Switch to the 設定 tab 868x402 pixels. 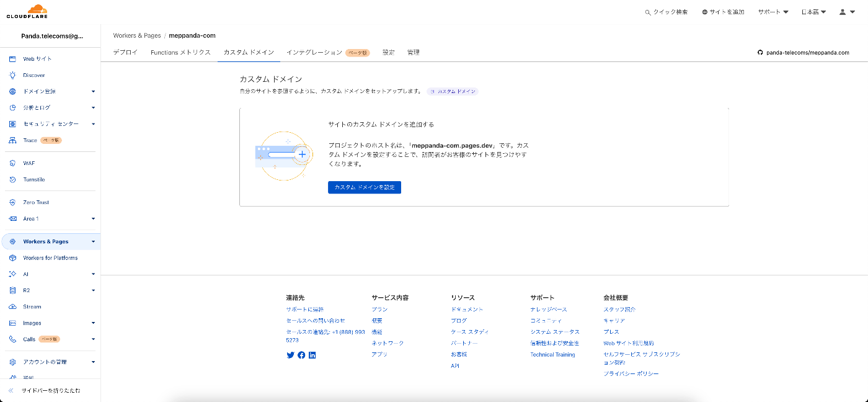pos(388,53)
